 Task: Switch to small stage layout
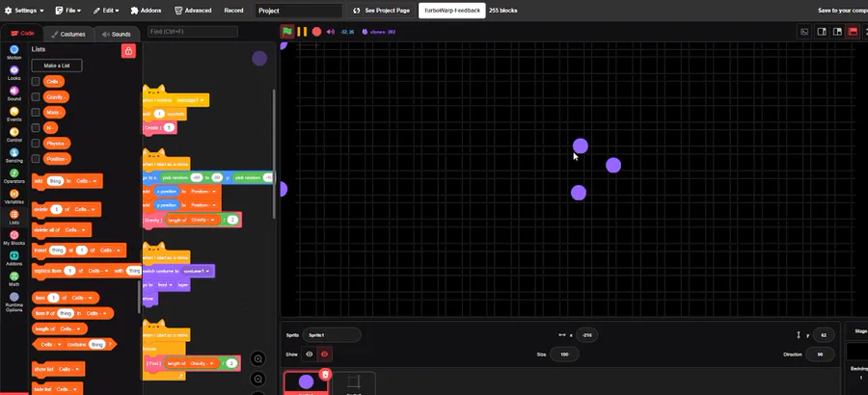[x=822, y=32]
